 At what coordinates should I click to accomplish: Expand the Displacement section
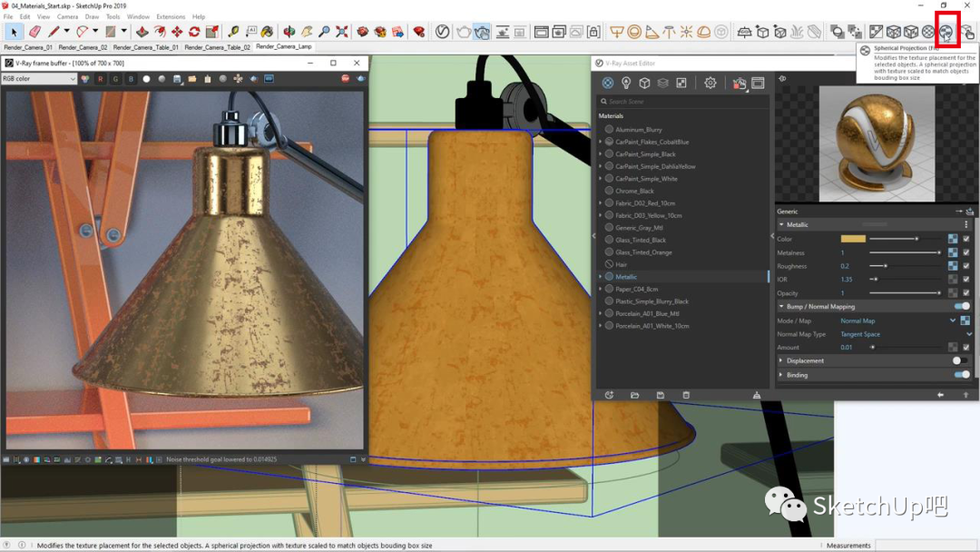click(x=781, y=360)
